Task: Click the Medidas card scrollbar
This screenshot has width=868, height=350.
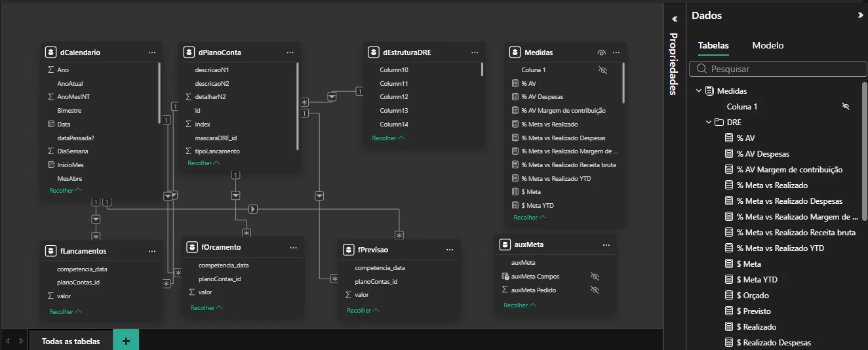Action: [623, 83]
